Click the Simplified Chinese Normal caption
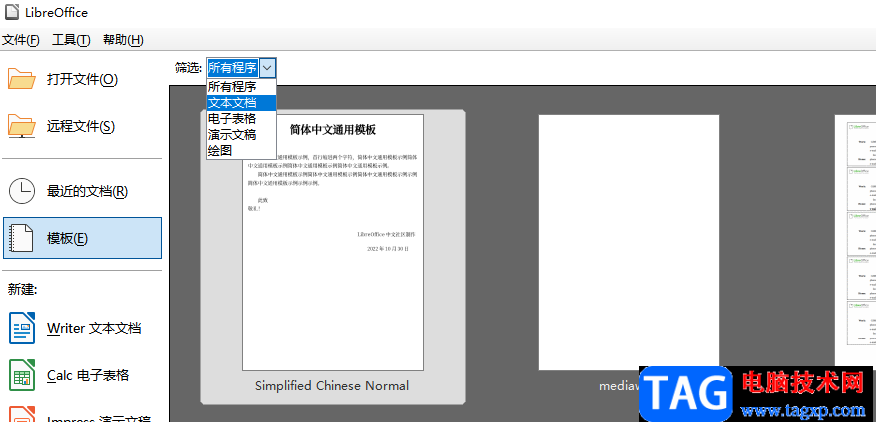This screenshot has width=876, height=422. point(332,386)
